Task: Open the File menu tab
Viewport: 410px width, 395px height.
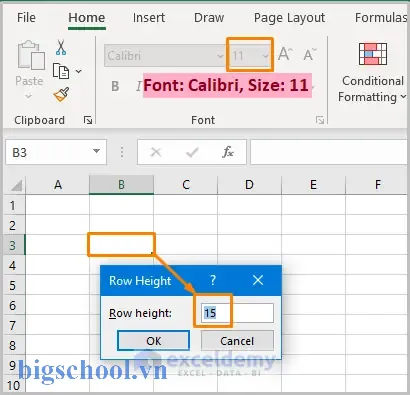Action: pyautogui.click(x=26, y=18)
